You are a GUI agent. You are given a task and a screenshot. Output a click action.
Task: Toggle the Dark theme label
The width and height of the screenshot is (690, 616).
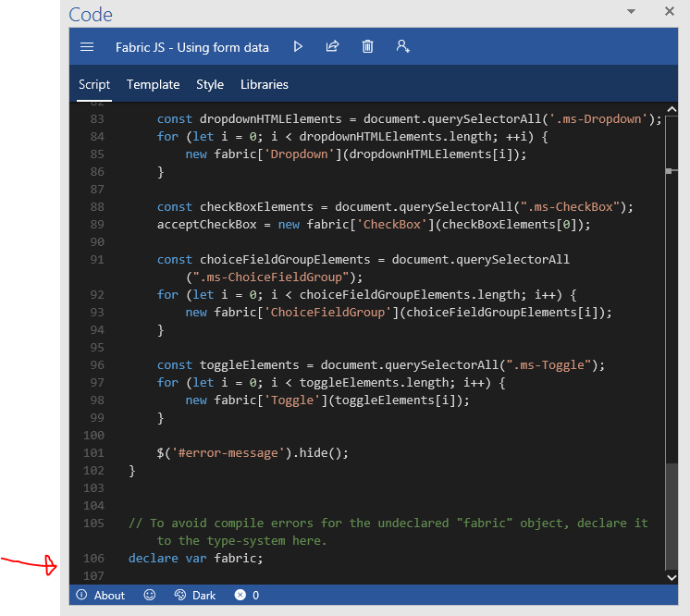coord(203,596)
